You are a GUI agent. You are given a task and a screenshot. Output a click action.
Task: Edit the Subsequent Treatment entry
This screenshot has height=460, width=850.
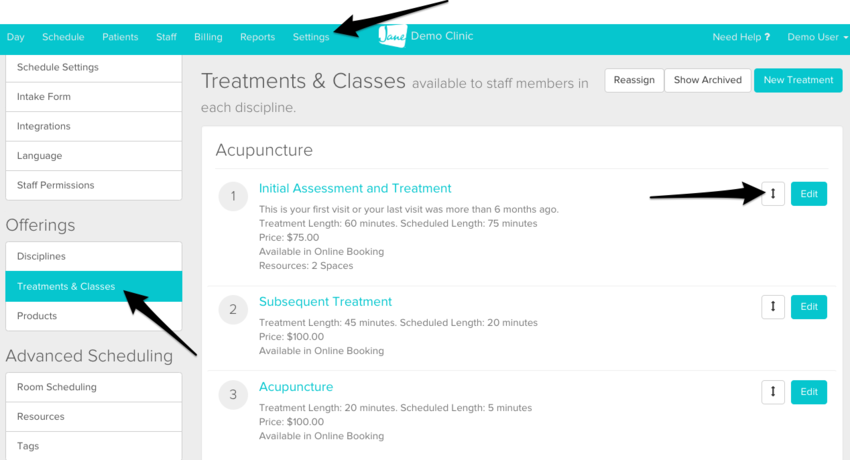pos(809,307)
